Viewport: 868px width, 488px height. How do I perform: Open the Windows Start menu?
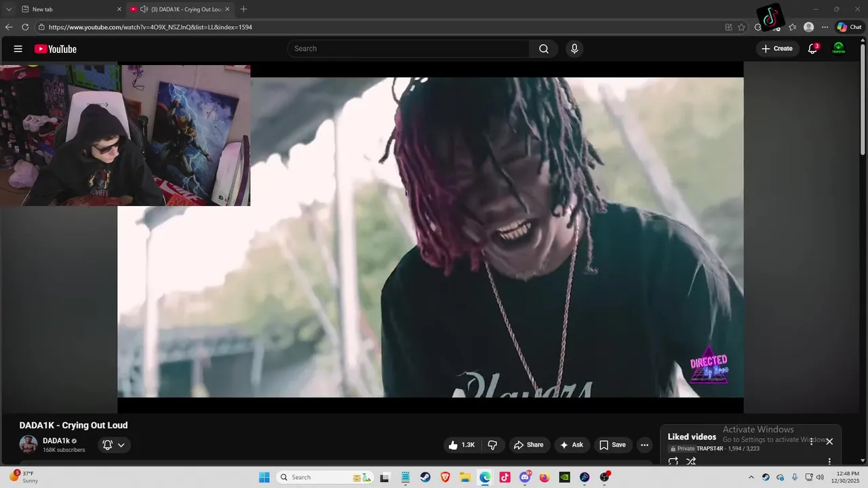click(x=264, y=477)
